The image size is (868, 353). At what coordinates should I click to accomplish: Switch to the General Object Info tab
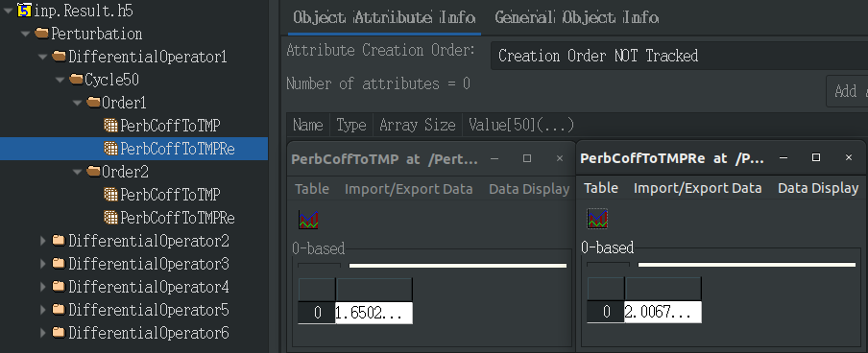(x=576, y=17)
